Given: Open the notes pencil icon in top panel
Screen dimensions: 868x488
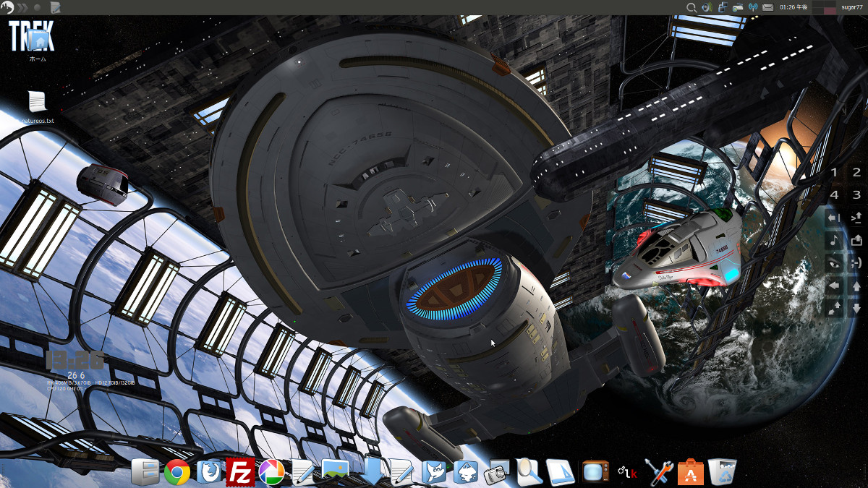Looking at the screenshot, I should point(56,7).
